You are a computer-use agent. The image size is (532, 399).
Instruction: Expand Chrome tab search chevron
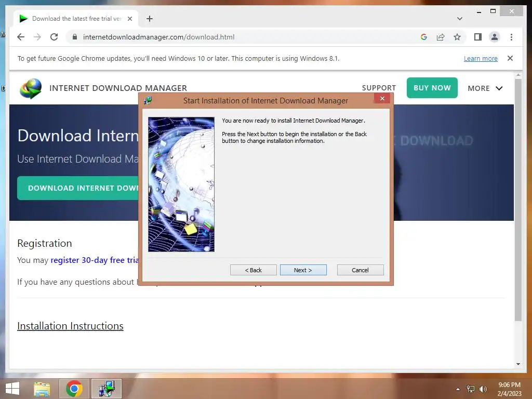pos(460,19)
